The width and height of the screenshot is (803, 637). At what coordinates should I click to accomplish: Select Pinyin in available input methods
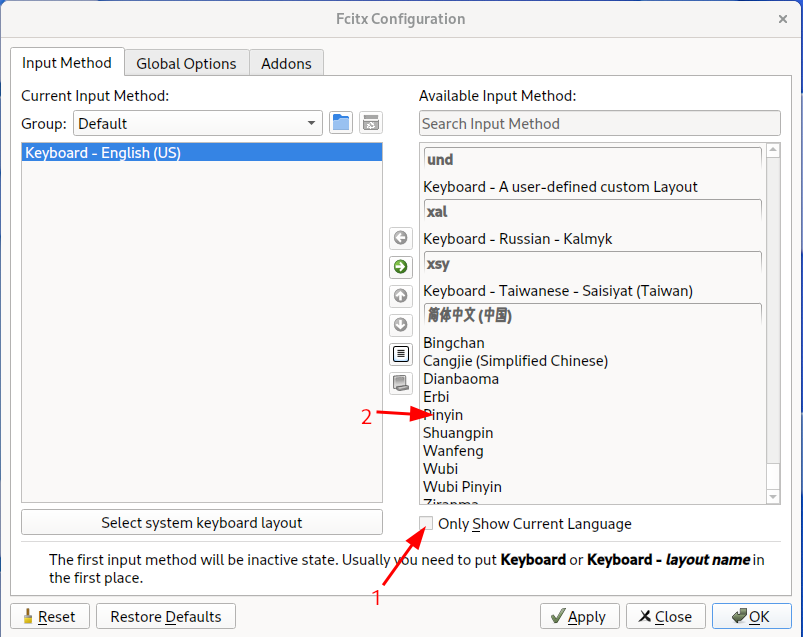point(444,415)
